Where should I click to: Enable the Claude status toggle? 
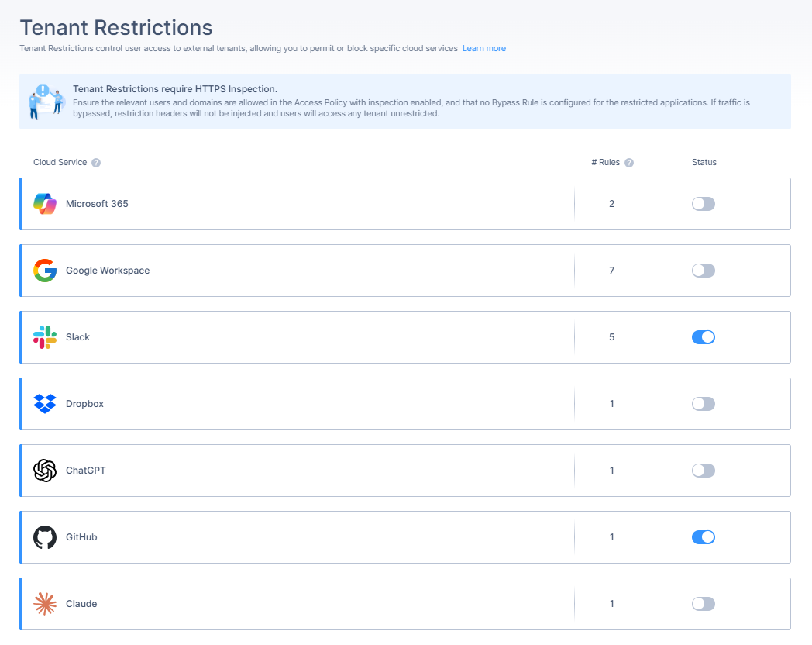[x=704, y=604]
